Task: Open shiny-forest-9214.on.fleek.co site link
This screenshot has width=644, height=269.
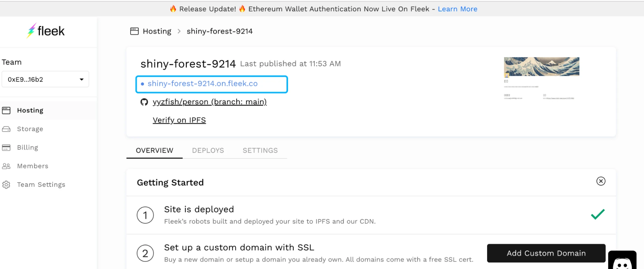Action: 202,84
